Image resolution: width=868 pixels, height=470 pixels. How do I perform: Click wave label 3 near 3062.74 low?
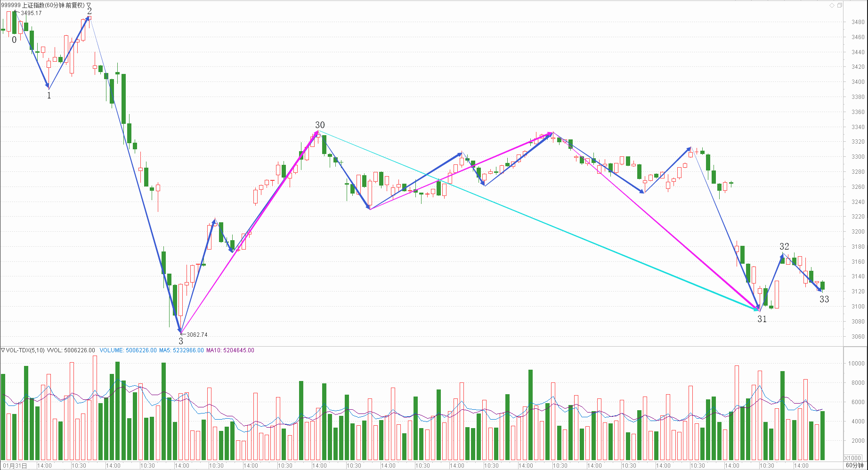point(181,341)
